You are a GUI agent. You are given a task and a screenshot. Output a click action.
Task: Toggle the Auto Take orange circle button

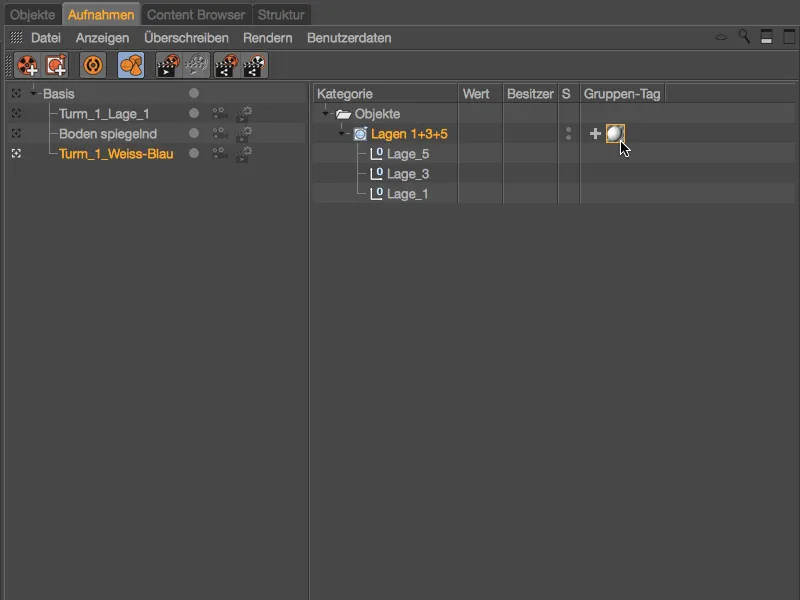point(93,65)
